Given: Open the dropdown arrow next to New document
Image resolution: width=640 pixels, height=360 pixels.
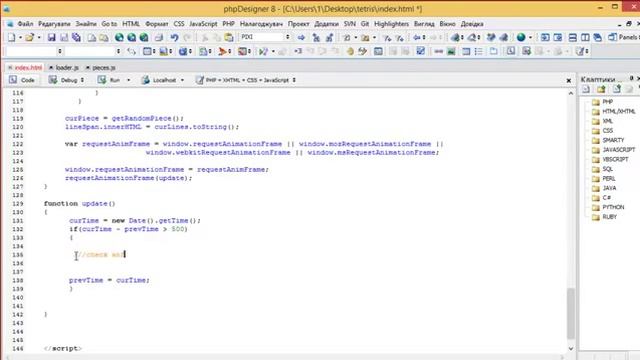Looking at the screenshot, I should click(x=20, y=38).
